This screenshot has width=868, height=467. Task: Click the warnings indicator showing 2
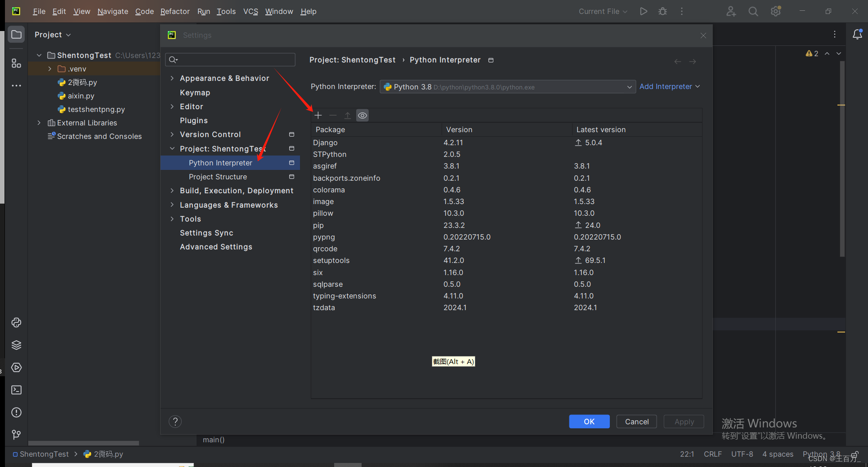tap(812, 53)
